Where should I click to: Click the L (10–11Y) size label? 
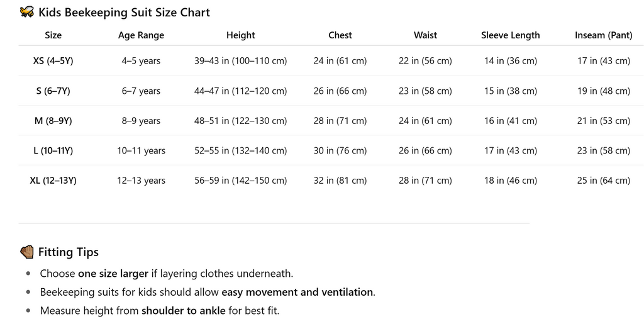53,151
